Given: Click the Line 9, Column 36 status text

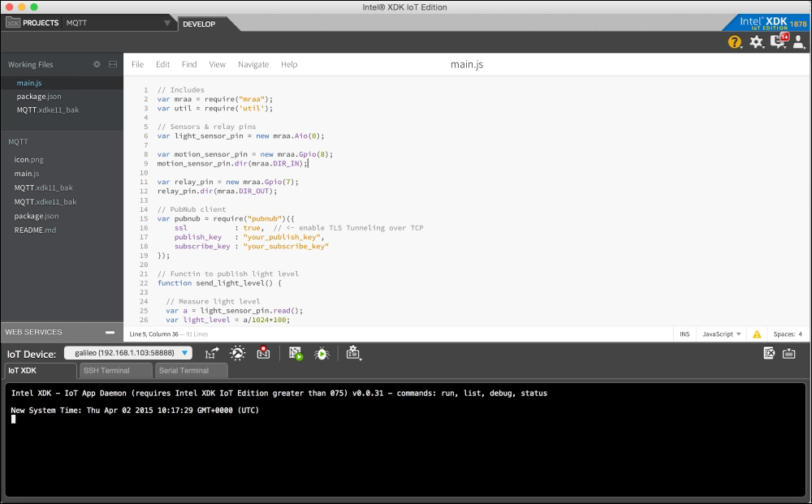Looking at the screenshot, I should click(153, 334).
